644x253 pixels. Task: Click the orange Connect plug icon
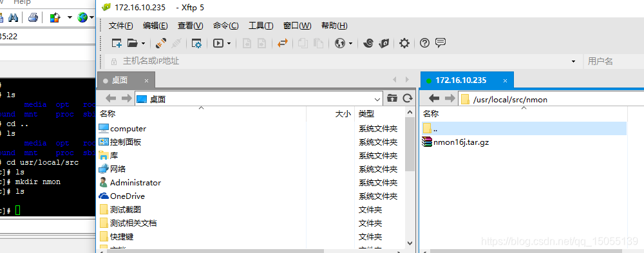point(161,43)
